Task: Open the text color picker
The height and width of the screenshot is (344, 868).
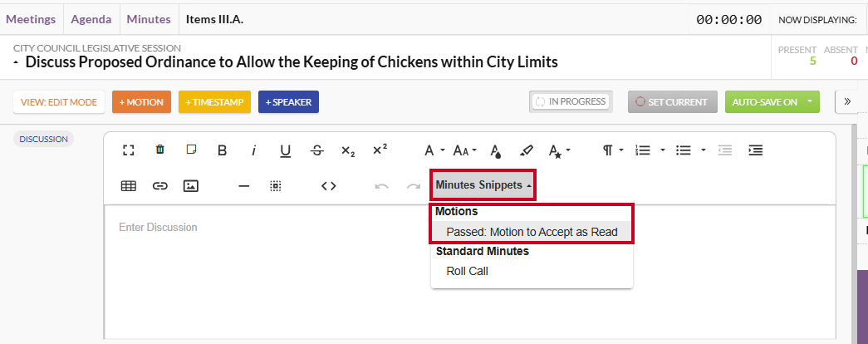Action: coord(496,150)
